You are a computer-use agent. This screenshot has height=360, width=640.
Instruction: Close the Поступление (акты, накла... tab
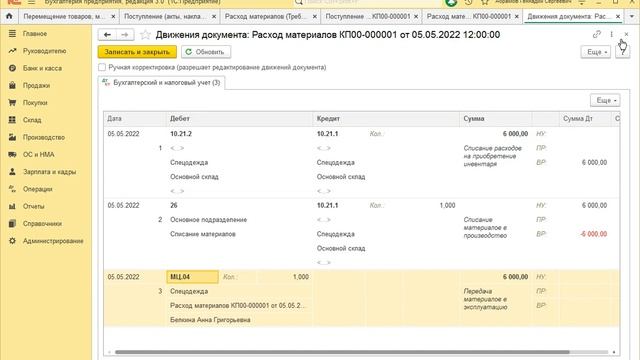[x=214, y=16]
